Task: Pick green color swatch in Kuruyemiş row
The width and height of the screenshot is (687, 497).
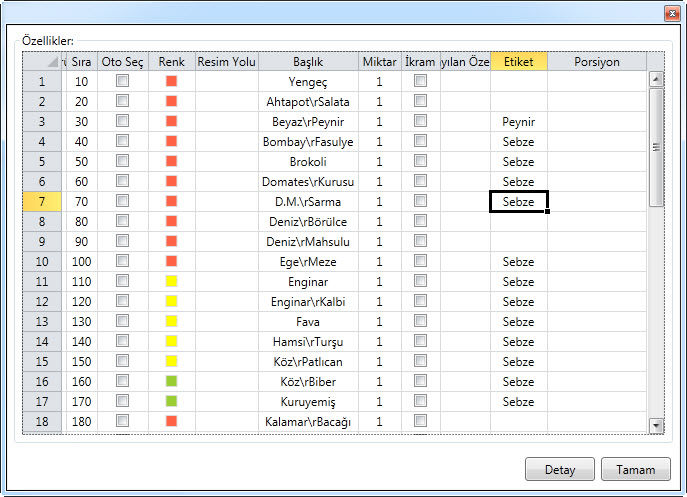Action: point(171,401)
